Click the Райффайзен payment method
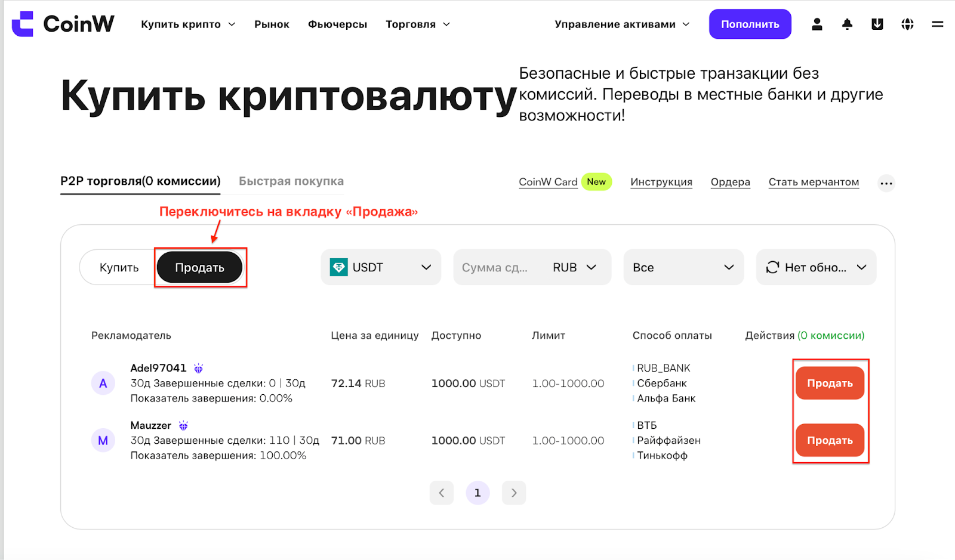The image size is (955, 560). [x=668, y=440]
